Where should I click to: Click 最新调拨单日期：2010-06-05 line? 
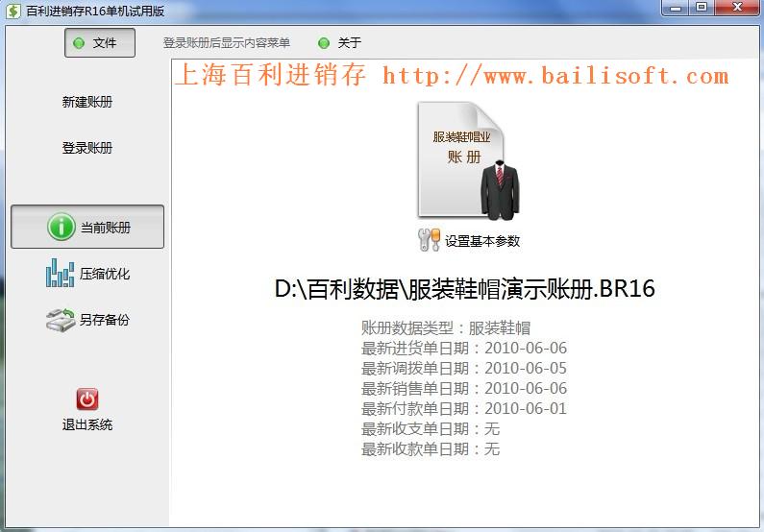(464, 369)
